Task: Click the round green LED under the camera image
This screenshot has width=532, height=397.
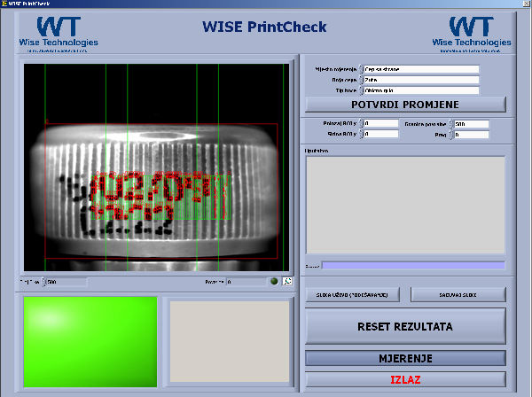Action: coord(274,282)
